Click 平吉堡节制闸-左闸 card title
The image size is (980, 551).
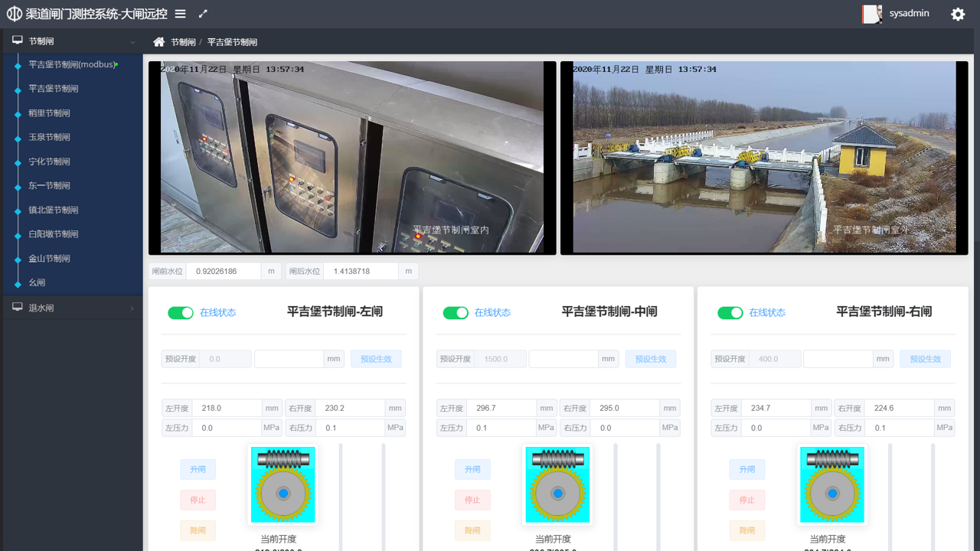335,311
